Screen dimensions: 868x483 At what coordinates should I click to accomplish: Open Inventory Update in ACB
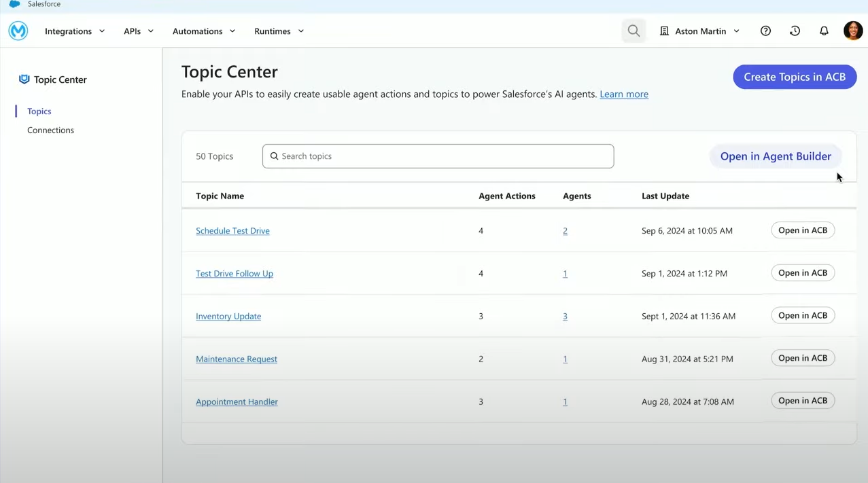803,316
